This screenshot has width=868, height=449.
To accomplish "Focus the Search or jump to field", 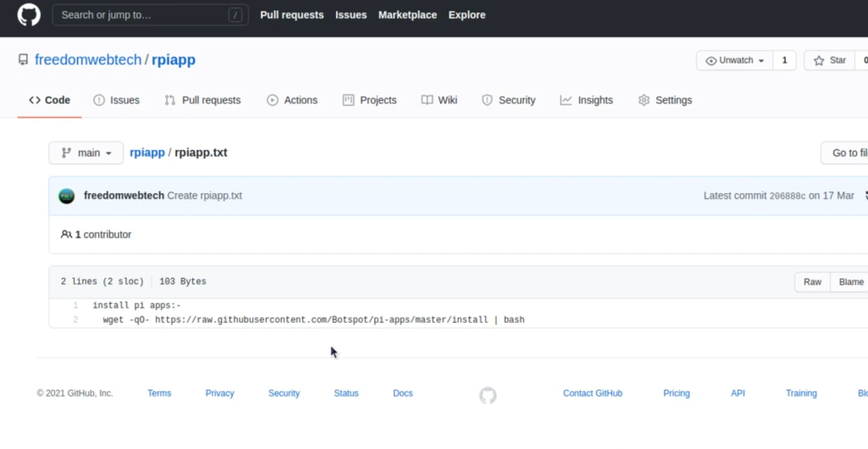I will click(x=150, y=15).
